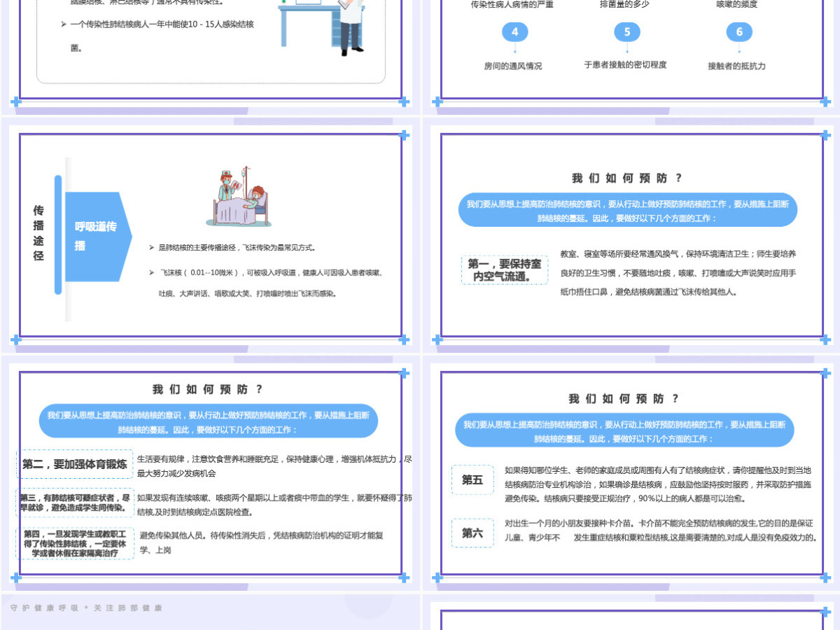
Task: Click the text 咳嗽的频度
Action: click(737, 4)
